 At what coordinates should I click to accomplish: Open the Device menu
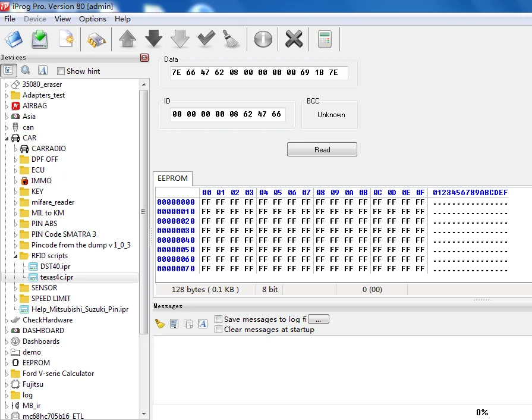tap(35, 19)
